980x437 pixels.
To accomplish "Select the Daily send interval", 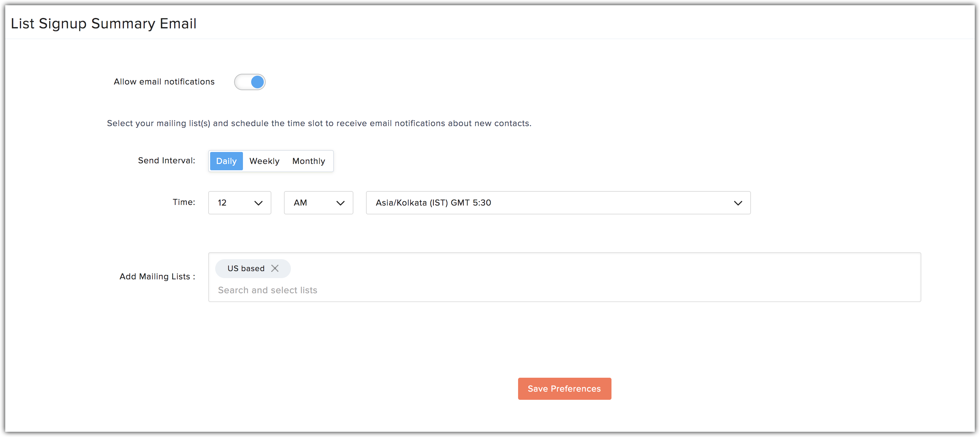I will (x=226, y=161).
